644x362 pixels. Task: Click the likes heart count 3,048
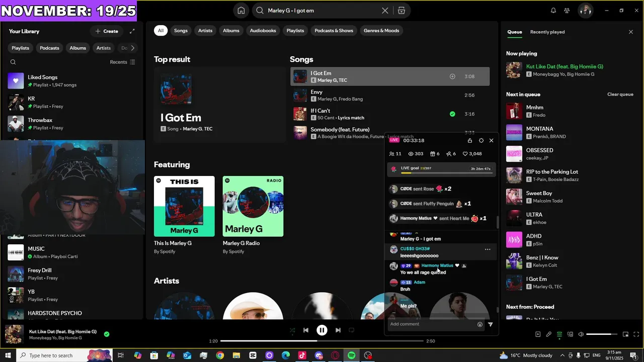(x=472, y=154)
